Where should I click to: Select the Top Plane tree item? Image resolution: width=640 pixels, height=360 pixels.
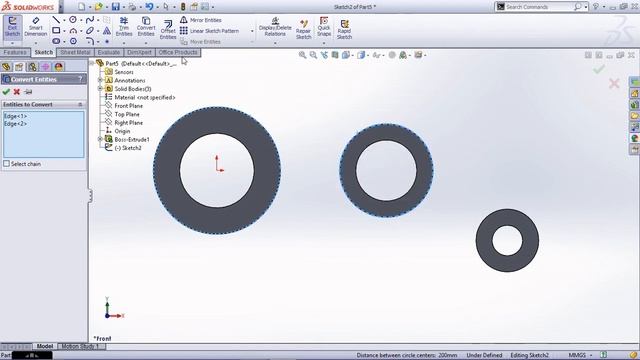(x=122, y=114)
